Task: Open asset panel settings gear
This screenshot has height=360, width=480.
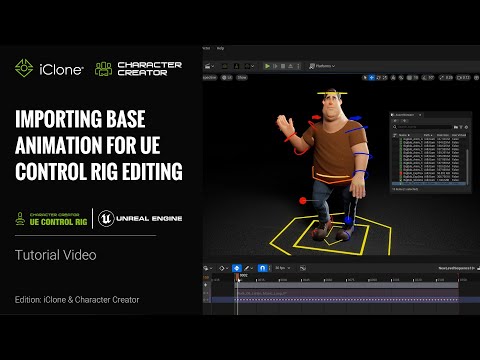Action: [x=466, y=127]
